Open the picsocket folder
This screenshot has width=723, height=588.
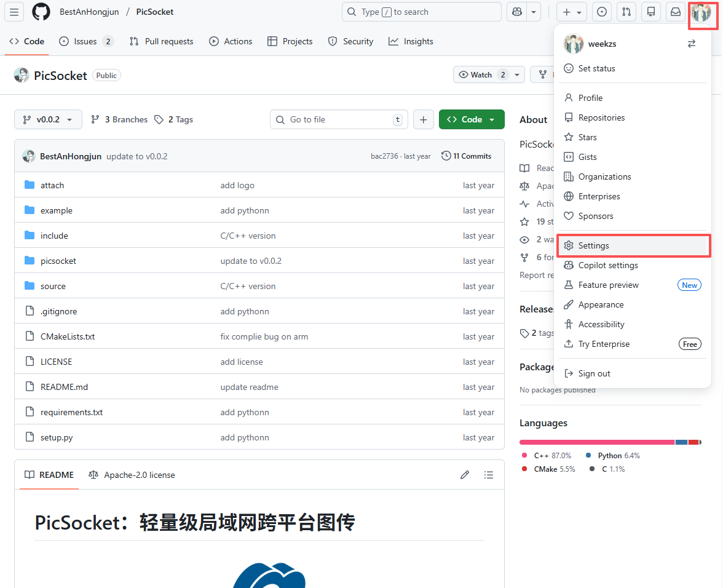[58, 261]
